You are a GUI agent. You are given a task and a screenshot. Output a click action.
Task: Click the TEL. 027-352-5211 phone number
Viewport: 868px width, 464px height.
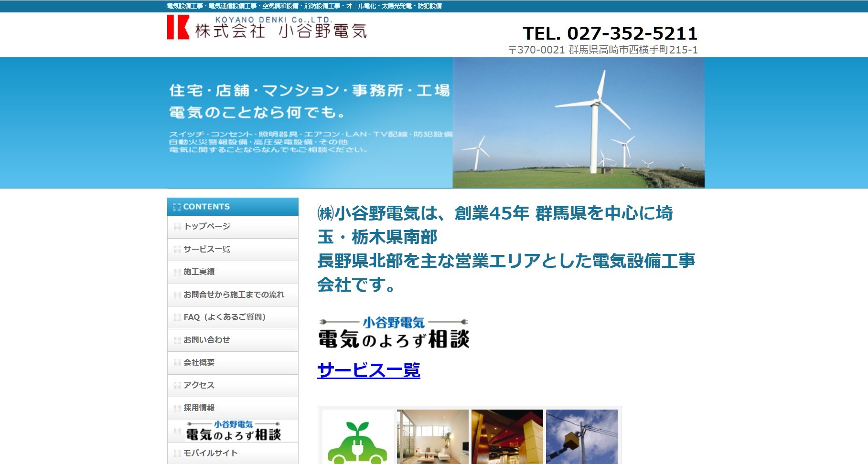click(x=610, y=33)
